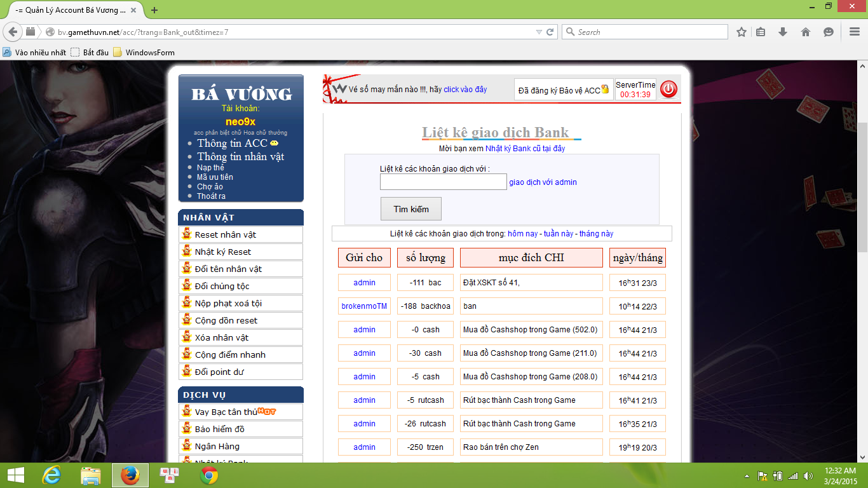Image resolution: width=868 pixels, height=488 pixels.
Task: Click the volume speaker tray icon
Action: point(808,476)
